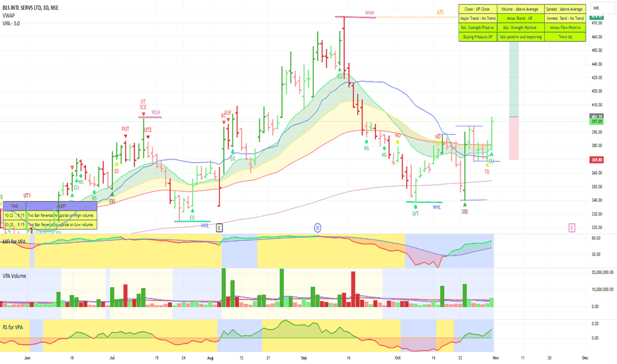Click the VPA Volume pane label
The image size is (617, 364).
click(15, 276)
